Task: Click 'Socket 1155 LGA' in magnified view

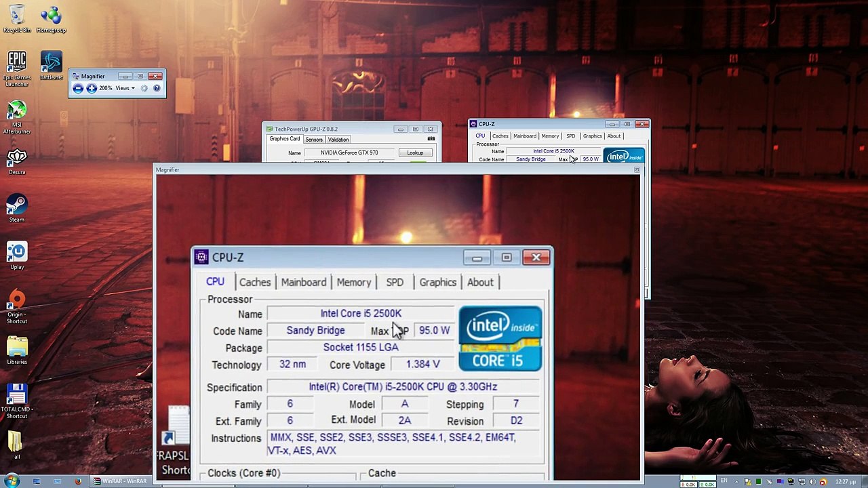Action: (361, 347)
